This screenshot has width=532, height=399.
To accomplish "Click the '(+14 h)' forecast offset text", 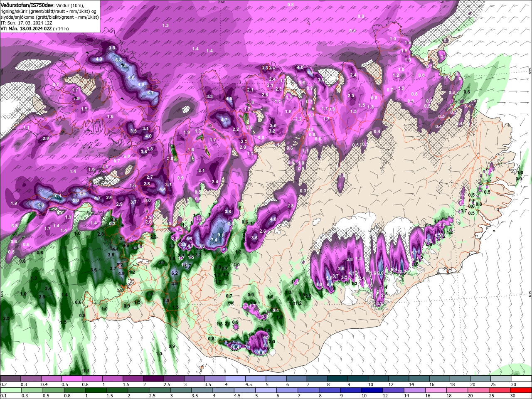I will 61,29.
